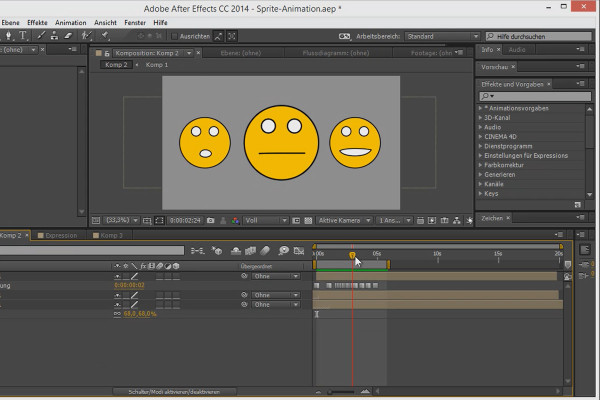Screen dimensions: 600x400
Task: Toggle the transparency grid in viewer
Action: [x=308, y=220]
